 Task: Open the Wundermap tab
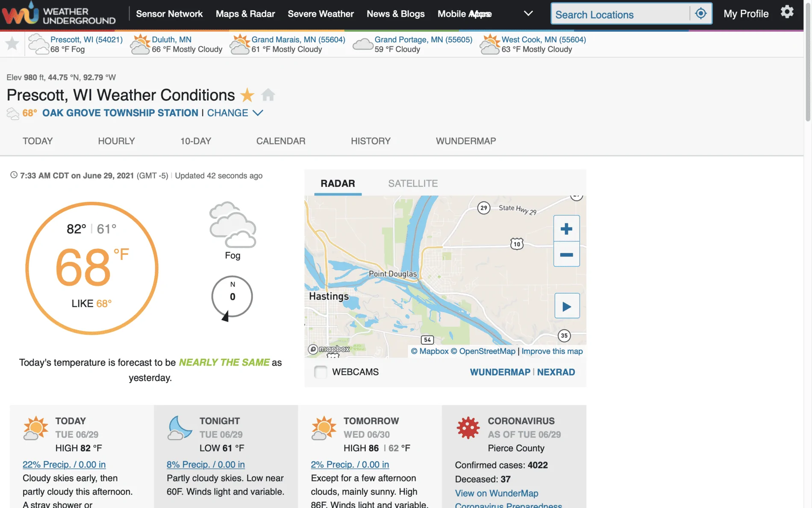point(466,141)
